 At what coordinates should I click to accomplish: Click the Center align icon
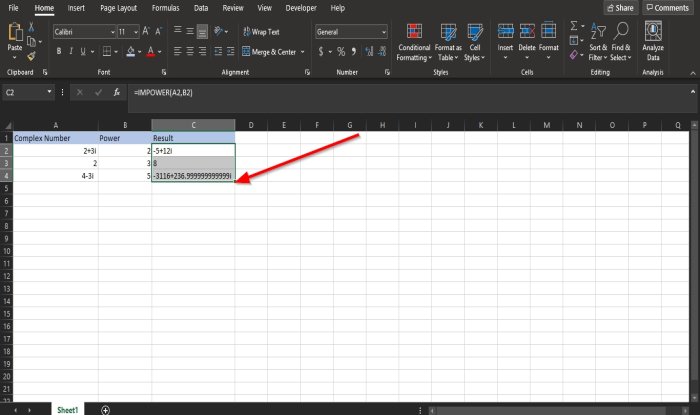click(x=190, y=51)
